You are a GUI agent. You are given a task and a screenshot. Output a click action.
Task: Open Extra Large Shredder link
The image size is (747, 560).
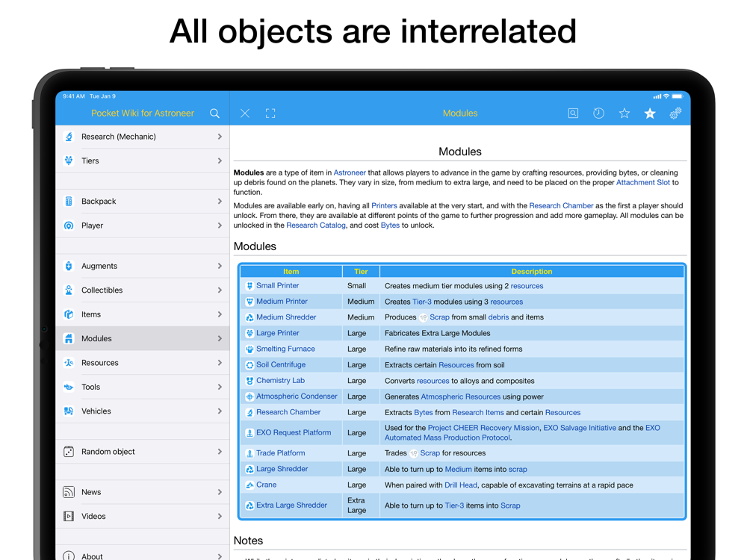tap(291, 505)
